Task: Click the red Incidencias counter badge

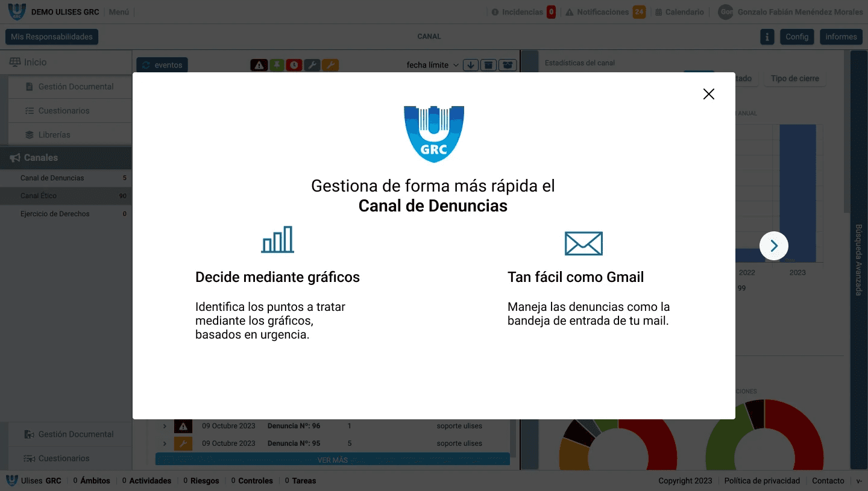Action: point(551,12)
